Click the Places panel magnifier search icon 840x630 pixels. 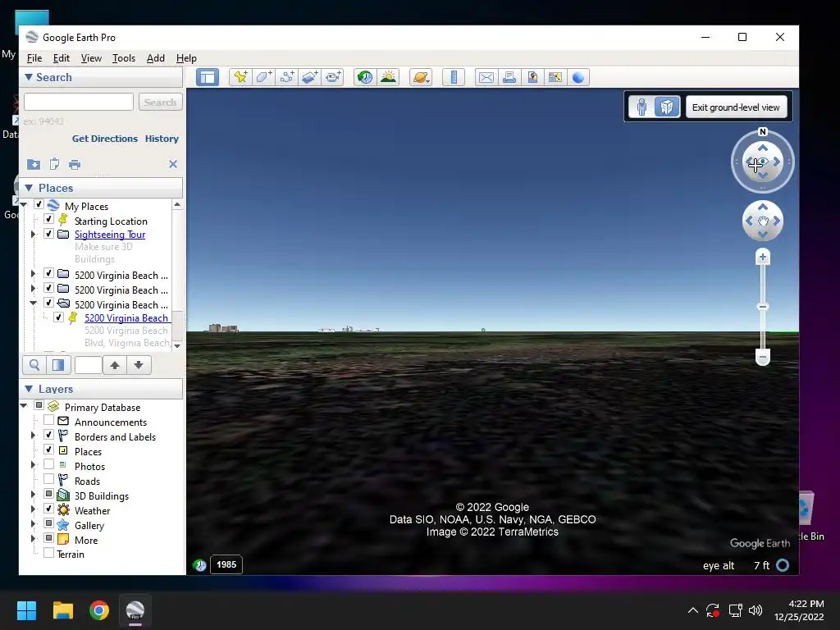click(34, 365)
